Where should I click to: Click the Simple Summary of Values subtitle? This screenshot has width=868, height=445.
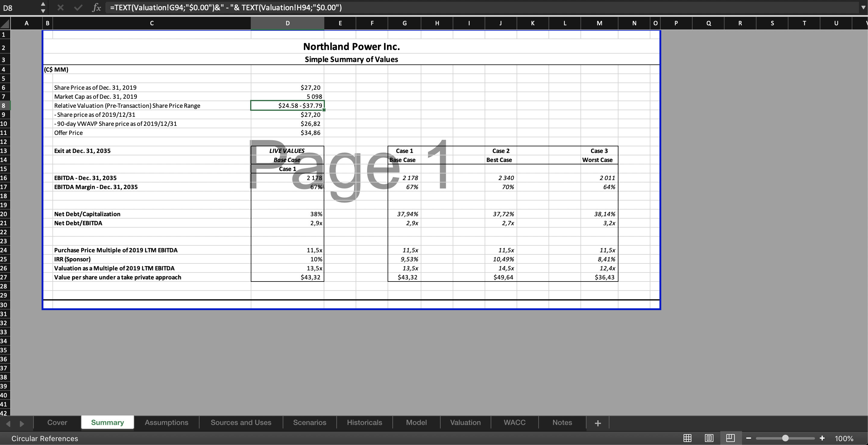click(x=351, y=59)
